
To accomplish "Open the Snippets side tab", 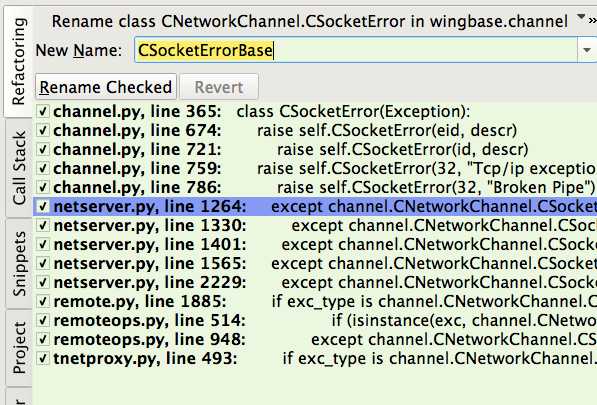I will pyautogui.click(x=18, y=264).
